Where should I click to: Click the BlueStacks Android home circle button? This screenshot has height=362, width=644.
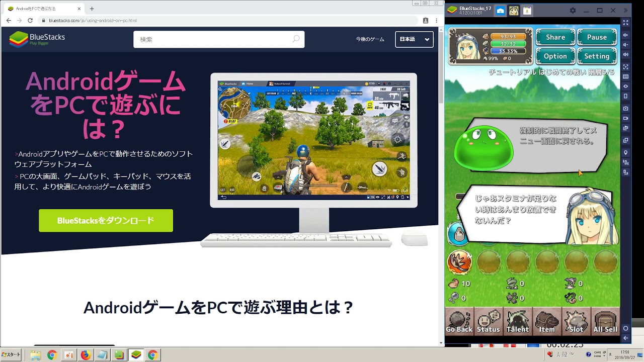point(625,328)
